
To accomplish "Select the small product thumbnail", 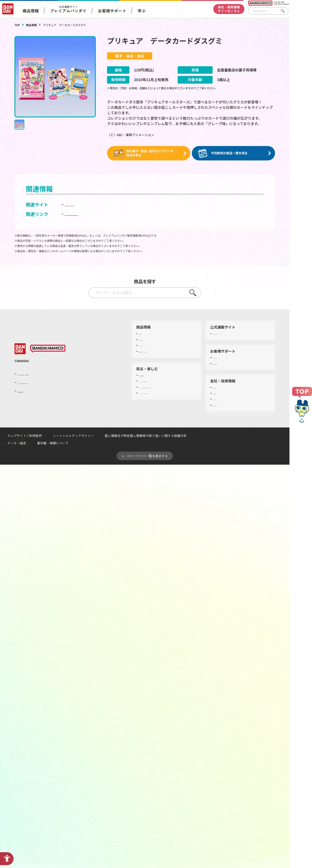I will [x=20, y=125].
